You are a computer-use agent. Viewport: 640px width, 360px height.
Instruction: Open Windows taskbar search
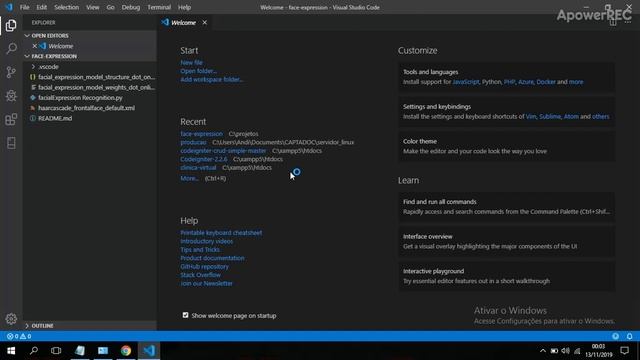tap(34, 351)
